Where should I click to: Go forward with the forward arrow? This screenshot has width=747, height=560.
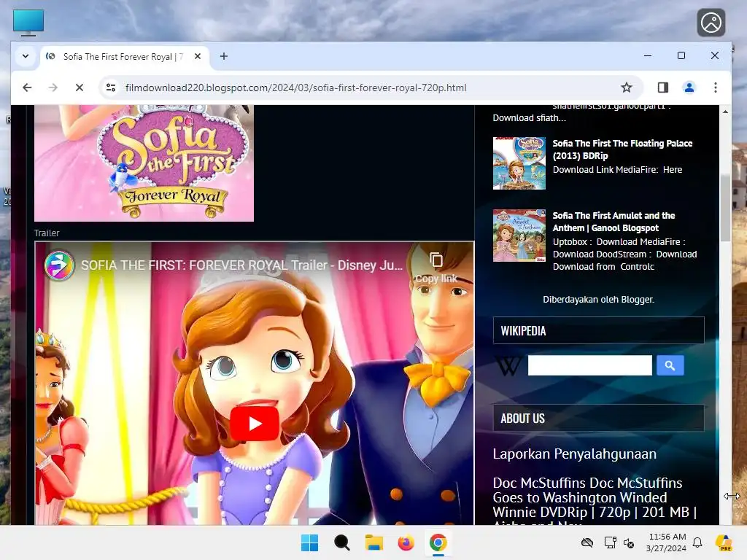point(53,87)
